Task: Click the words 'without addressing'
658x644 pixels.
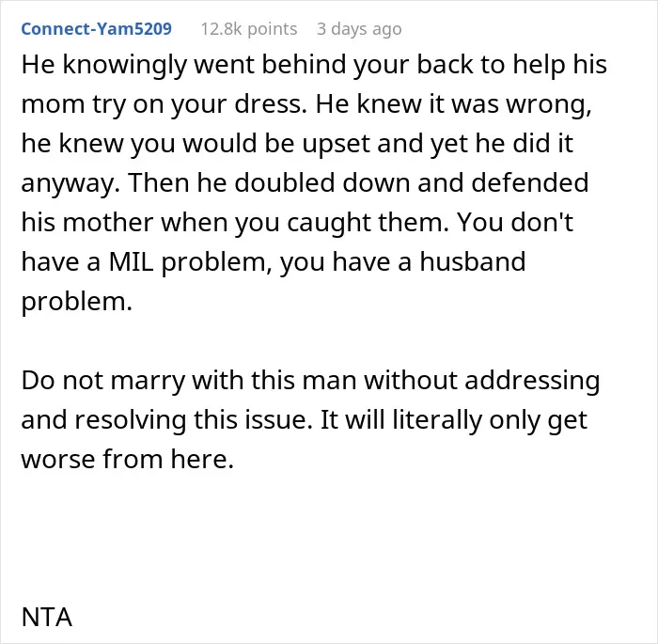Action: 481,381
